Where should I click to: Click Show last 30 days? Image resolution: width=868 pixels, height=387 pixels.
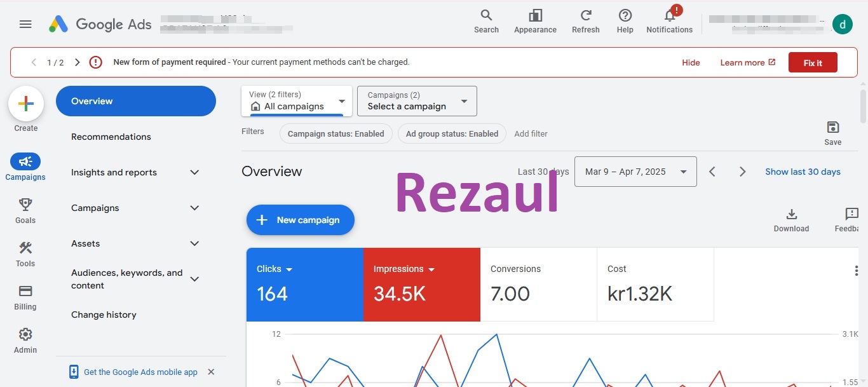click(803, 172)
